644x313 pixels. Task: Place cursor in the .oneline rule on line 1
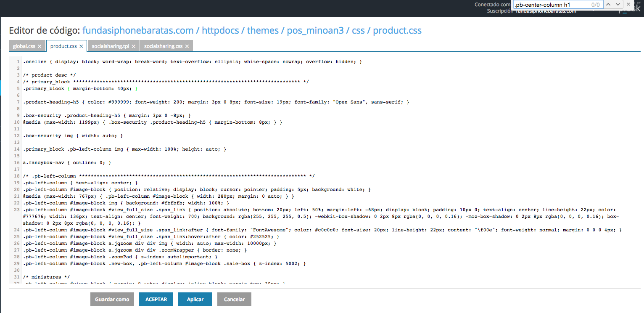click(193, 61)
